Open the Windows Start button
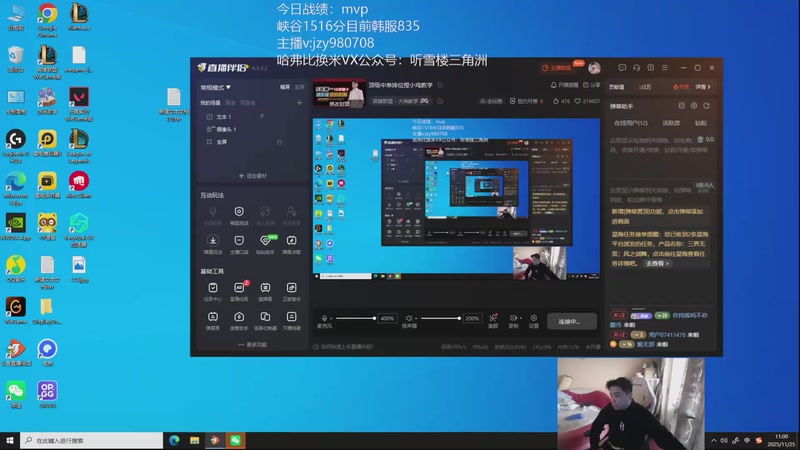 9,440
